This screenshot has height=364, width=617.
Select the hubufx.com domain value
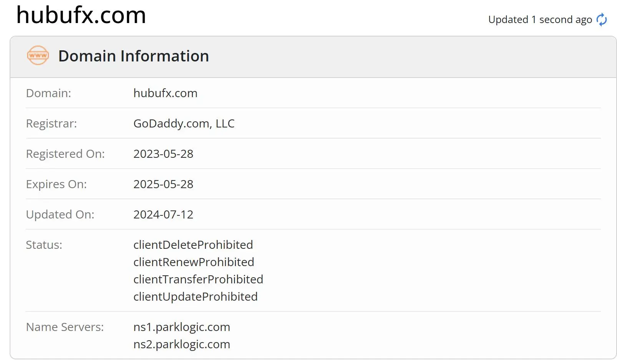pyautogui.click(x=165, y=93)
